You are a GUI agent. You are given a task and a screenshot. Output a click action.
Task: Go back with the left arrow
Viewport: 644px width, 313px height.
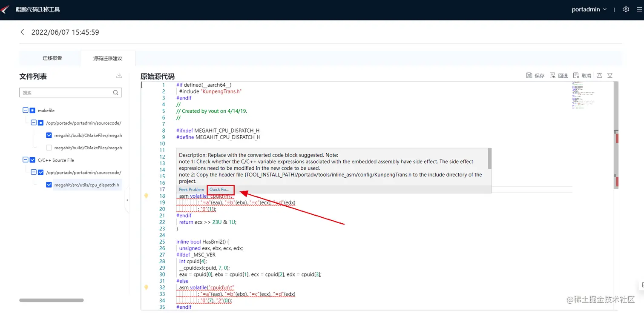point(22,32)
